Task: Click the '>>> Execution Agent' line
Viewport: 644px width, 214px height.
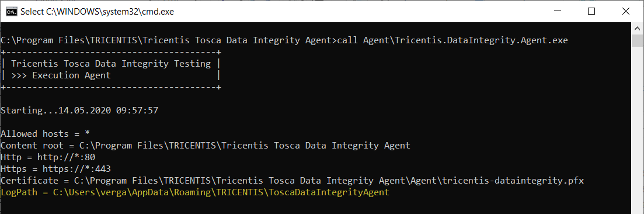Action: click(61, 75)
